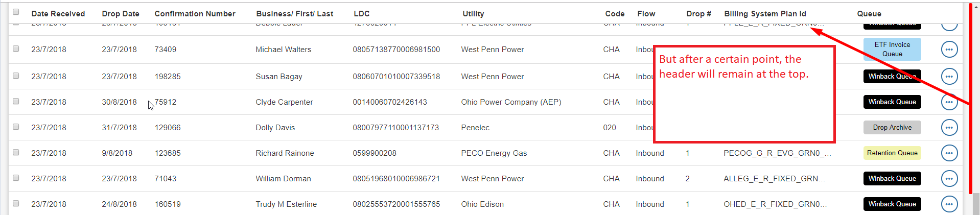Click Winback Queue badge for William Dorman

[892, 179]
